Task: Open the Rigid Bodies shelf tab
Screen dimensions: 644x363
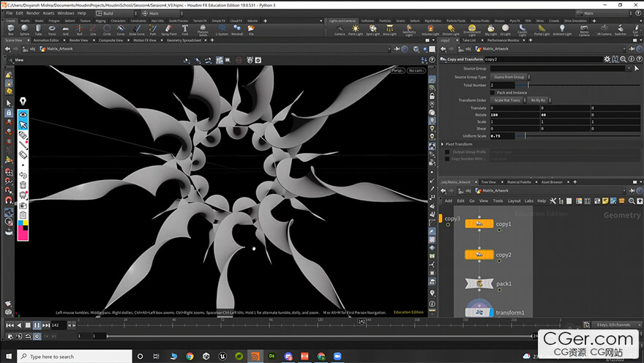Action: 433,20
